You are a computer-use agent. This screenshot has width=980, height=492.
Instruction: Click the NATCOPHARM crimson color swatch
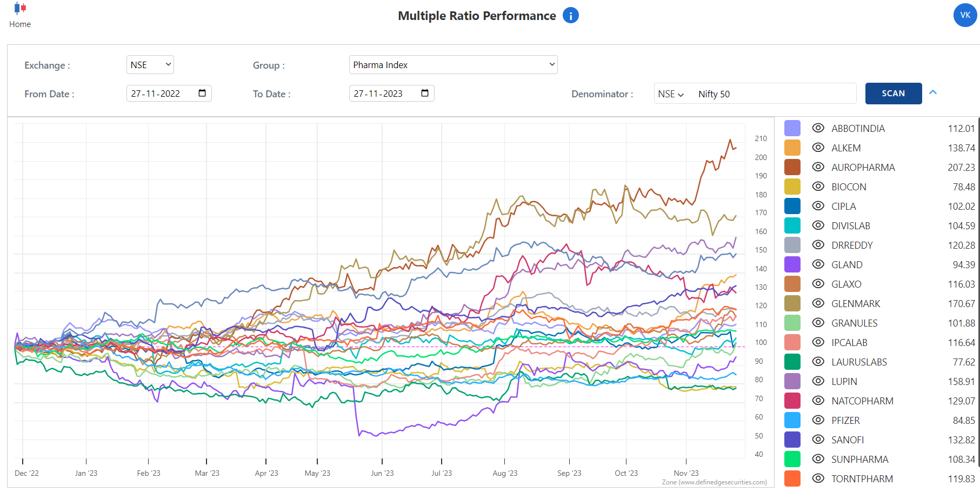pyautogui.click(x=792, y=401)
